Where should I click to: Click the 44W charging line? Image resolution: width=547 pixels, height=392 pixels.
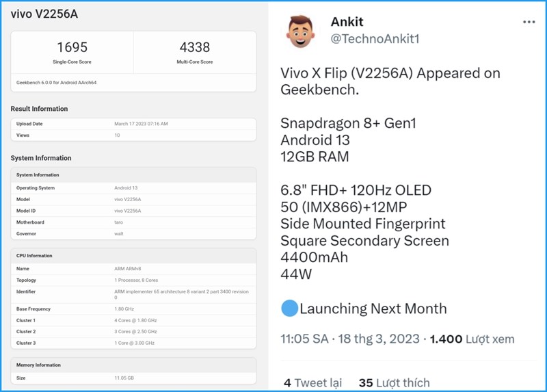[x=296, y=274]
